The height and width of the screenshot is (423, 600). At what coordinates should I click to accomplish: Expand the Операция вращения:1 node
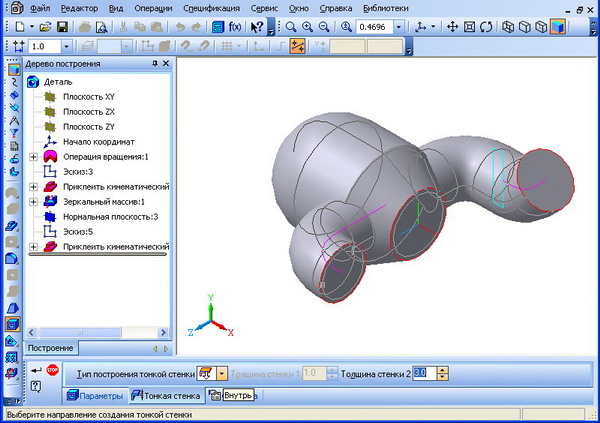point(34,157)
